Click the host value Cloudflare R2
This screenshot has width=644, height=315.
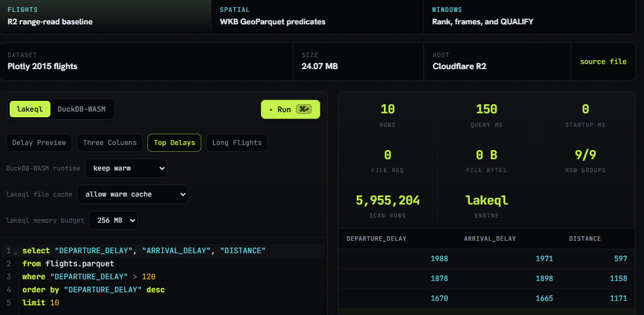click(x=460, y=66)
